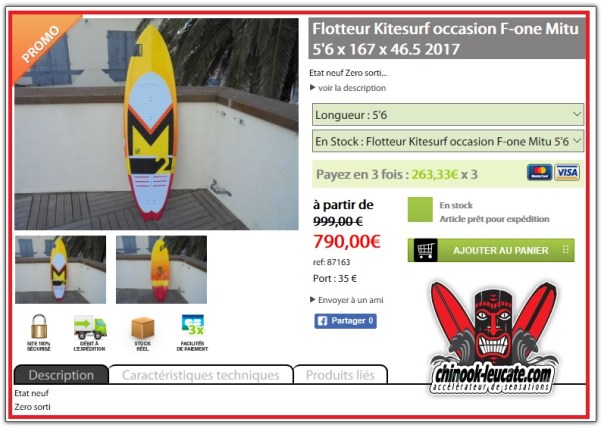Click the chinook-leucate.com tiki logo
Viewport: 601px width, 428px height.
493,338
